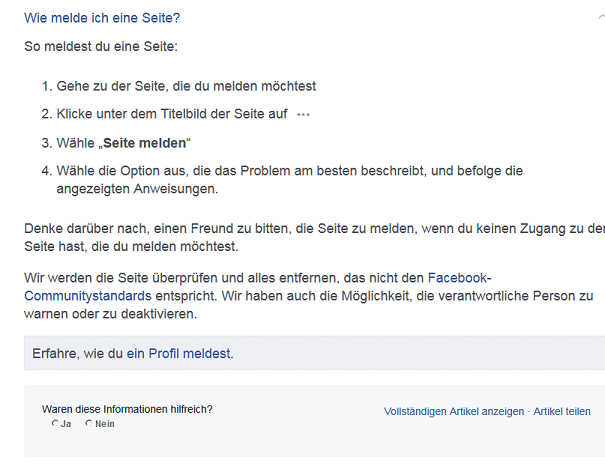
Task: Click step 1 'Gehe zu der Seite' text
Action: [186, 86]
